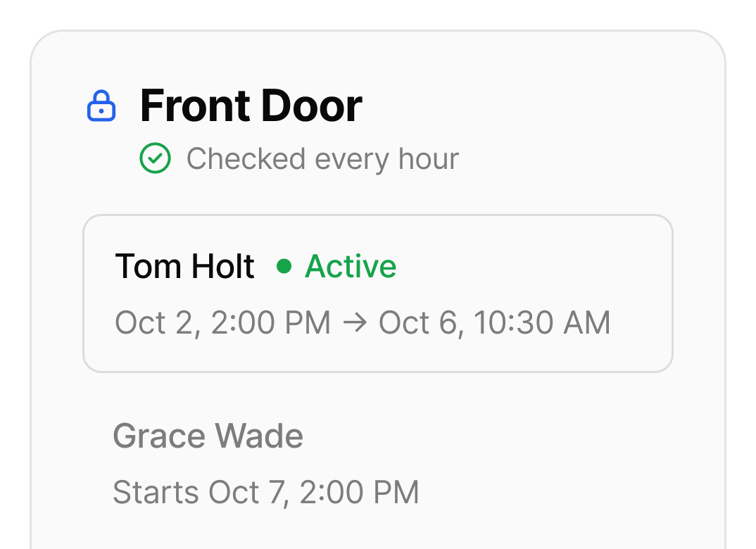Click Starts Oct 7, 2:00 PM text
This screenshot has width=756, height=549.
pos(265,493)
